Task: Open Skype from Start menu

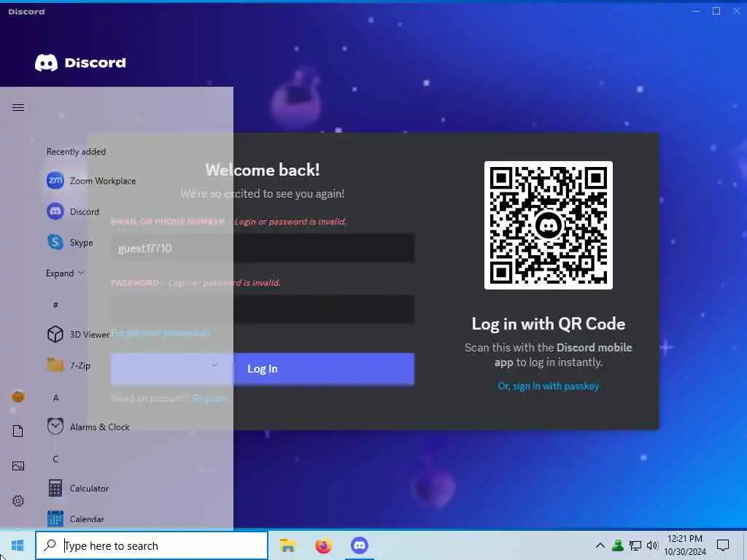Action: (x=70, y=242)
